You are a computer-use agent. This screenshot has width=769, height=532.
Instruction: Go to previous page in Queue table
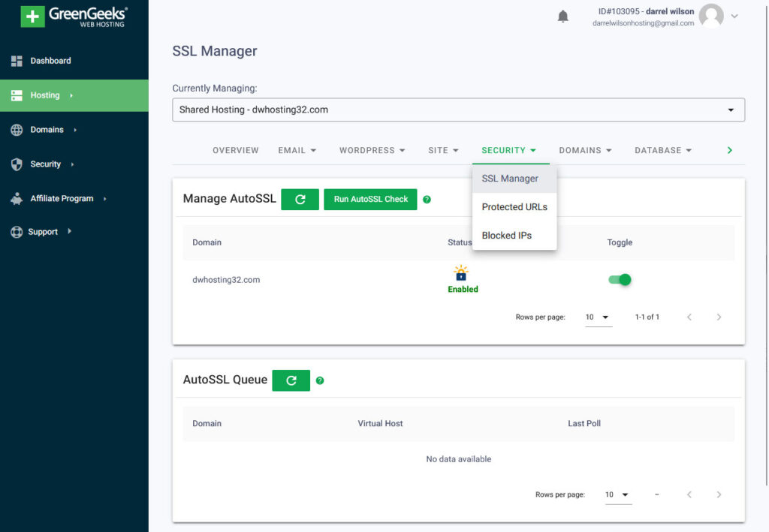click(689, 494)
